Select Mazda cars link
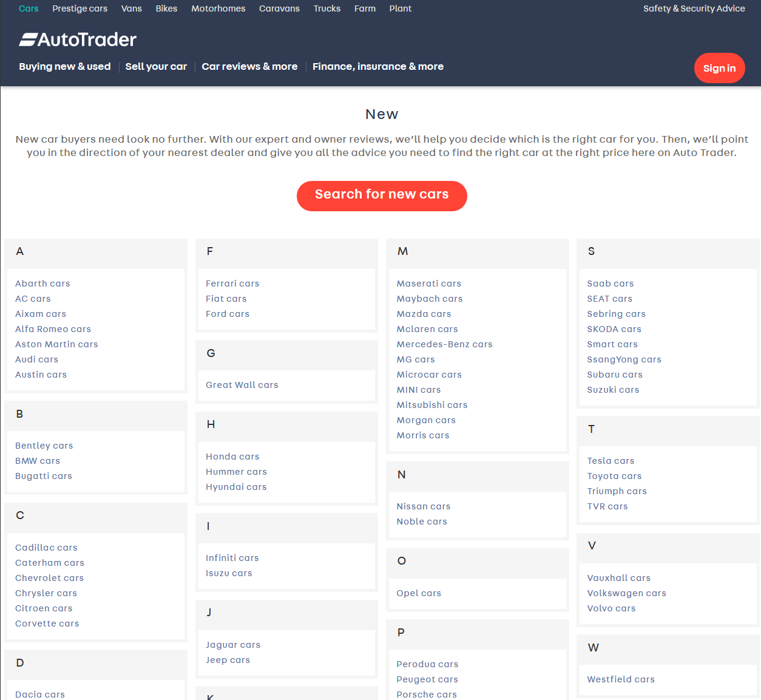 424,314
